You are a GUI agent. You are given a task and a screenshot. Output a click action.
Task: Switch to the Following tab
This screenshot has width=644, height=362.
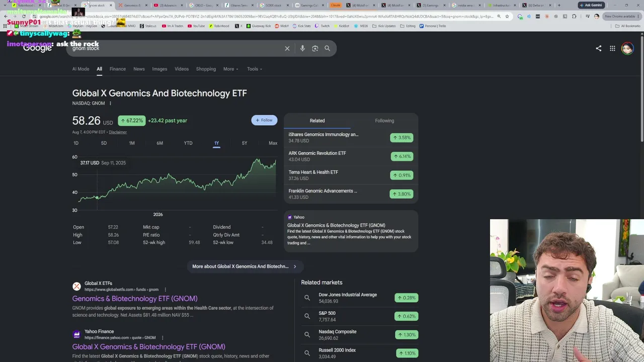click(384, 121)
